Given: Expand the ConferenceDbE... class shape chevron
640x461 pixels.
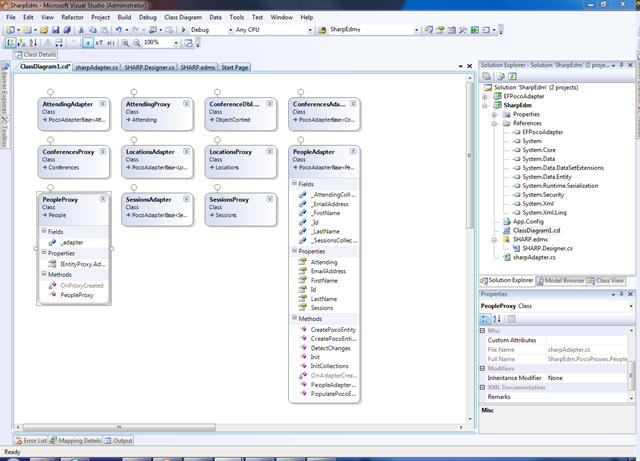Looking at the screenshot, I should [x=270, y=104].
